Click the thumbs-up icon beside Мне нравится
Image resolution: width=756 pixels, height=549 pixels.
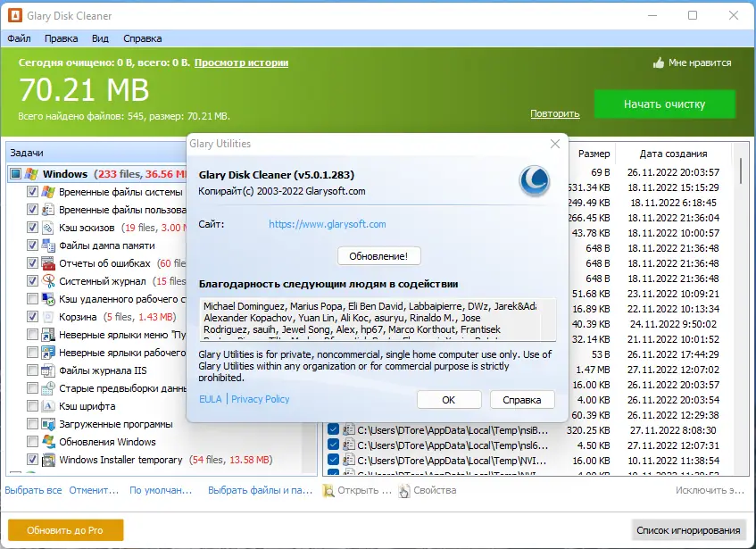click(x=659, y=62)
